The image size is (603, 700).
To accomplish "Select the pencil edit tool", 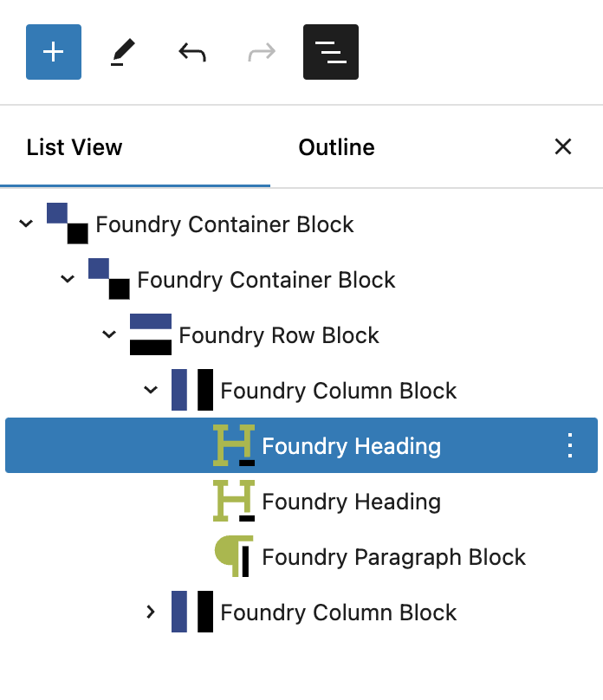I will point(123,52).
